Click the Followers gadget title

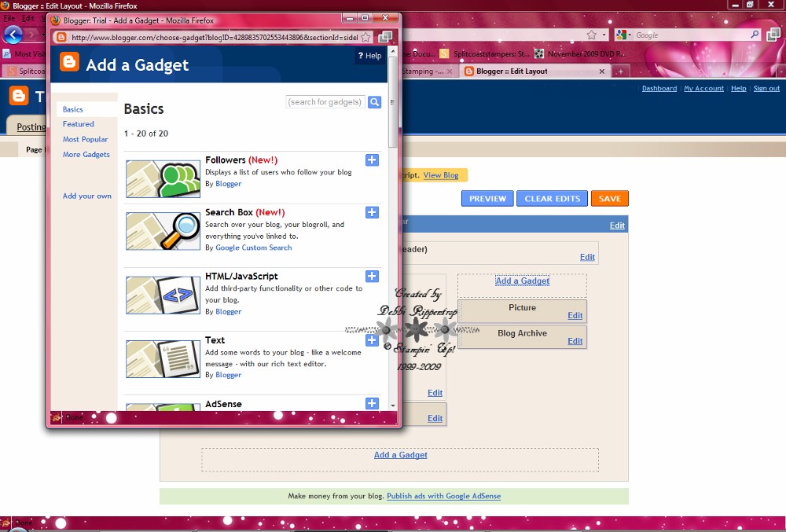click(x=226, y=160)
